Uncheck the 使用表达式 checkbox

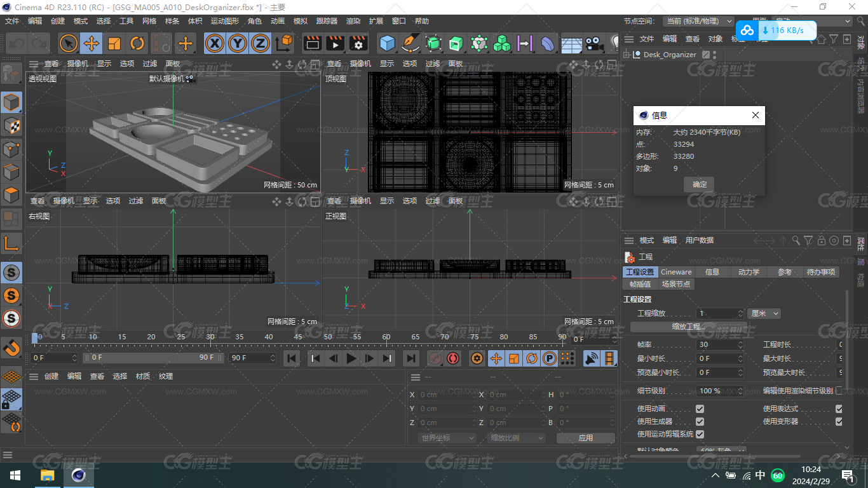click(x=839, y=409)
